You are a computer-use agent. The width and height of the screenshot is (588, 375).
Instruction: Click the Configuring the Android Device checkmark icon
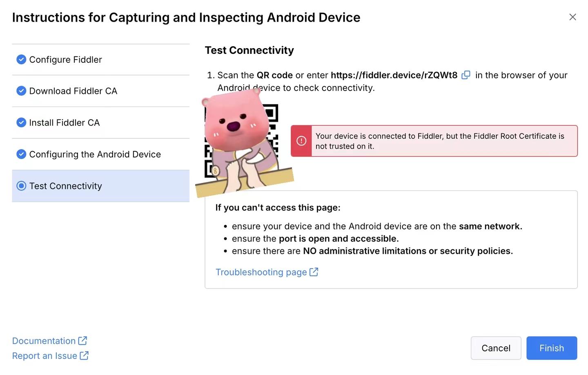click(x=21, y=154)
